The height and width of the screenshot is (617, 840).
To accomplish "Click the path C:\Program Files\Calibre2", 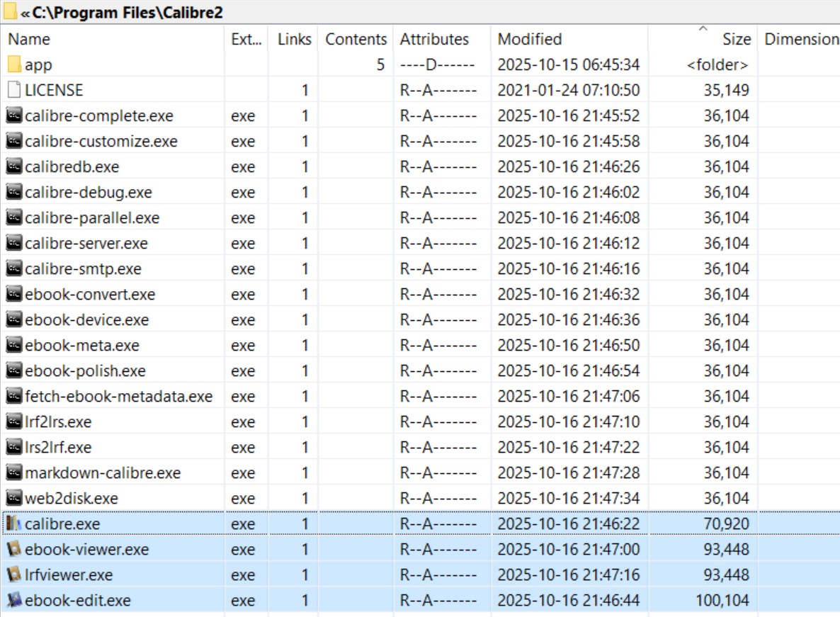I will click(127, 12).
